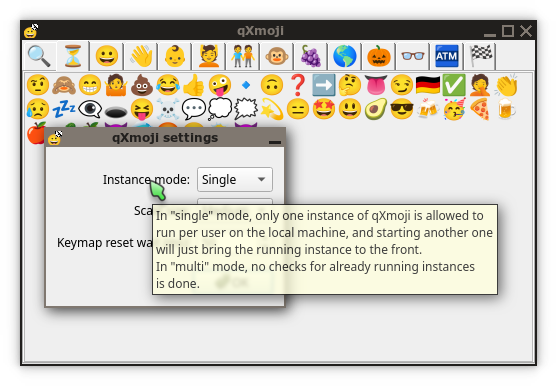Open the checkered flag category tab
The width and height of the screenshot is (557, 386).
481,56
